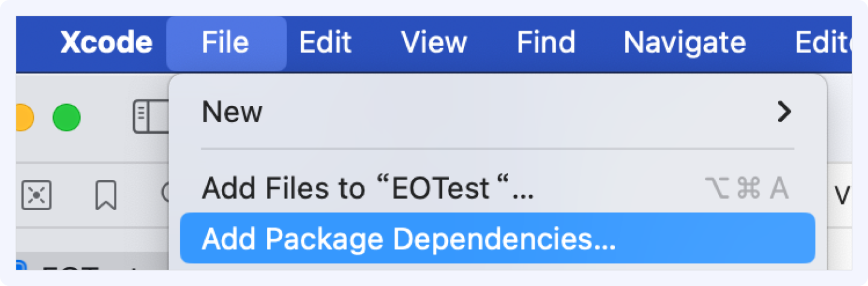Viewport: 868px width, 286px height.
Task: Select the partially hidden find navigator icon
Action: click(166, 193)
